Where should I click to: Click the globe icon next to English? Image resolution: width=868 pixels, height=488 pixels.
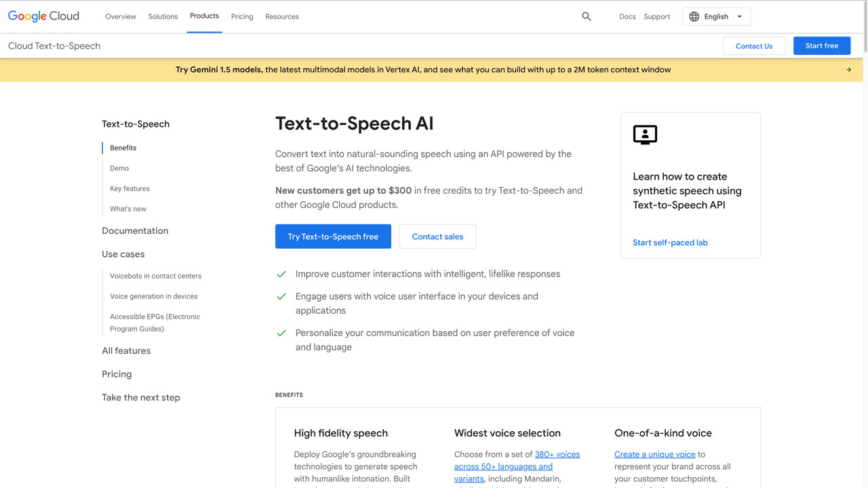tap(693, 16)
